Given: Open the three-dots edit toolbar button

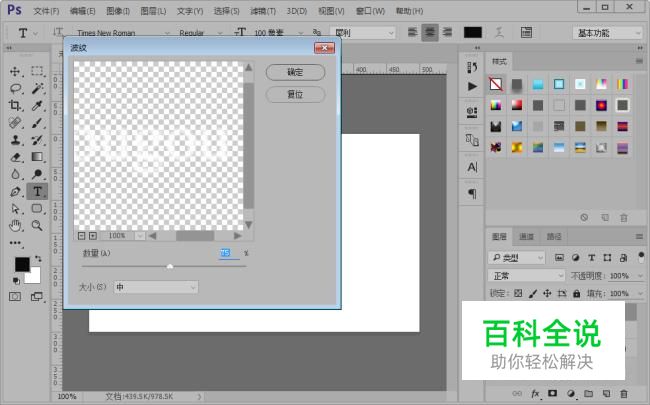Looking at the screenshot, I should click(15, 243).
